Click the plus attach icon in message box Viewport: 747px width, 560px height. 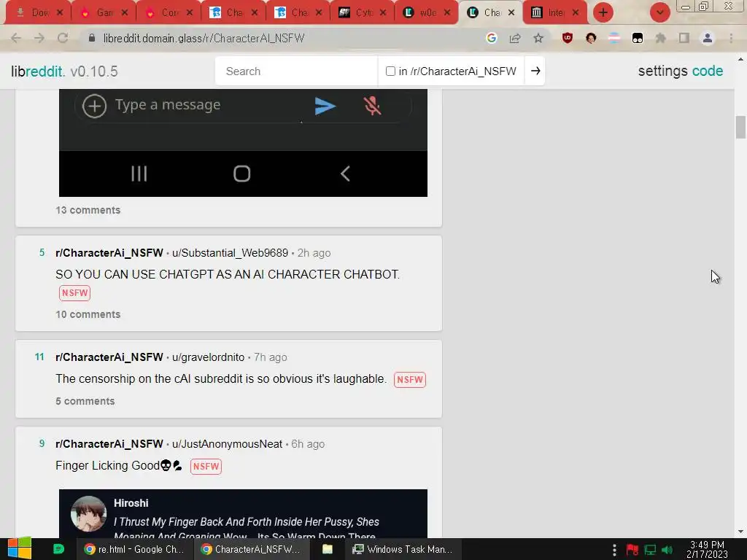click(94, 106)
